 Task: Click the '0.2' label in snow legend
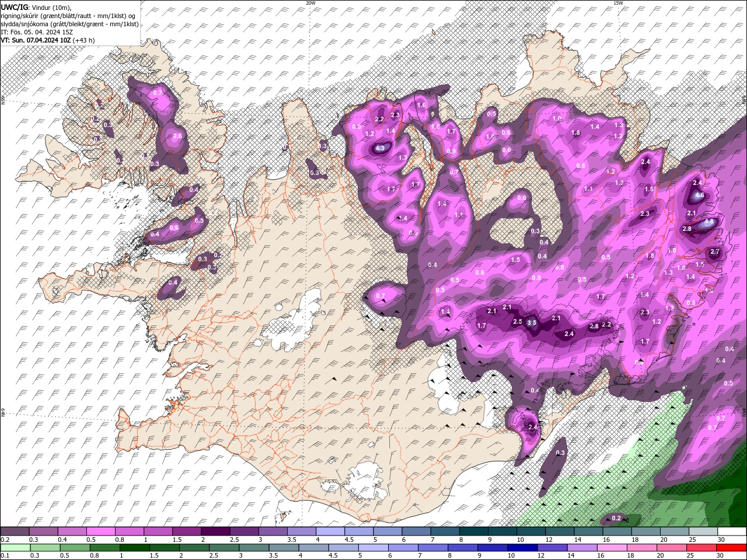pyautogui.click(x=5, y=540)
